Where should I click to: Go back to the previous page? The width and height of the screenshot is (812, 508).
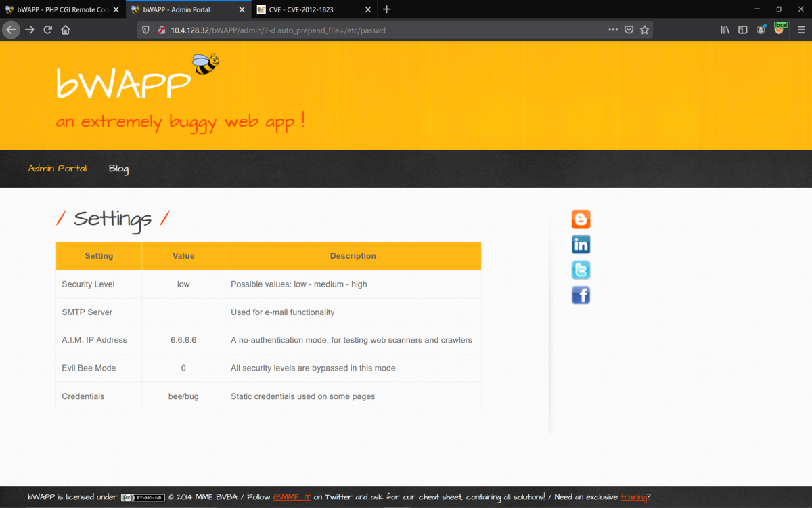point(11,30)
